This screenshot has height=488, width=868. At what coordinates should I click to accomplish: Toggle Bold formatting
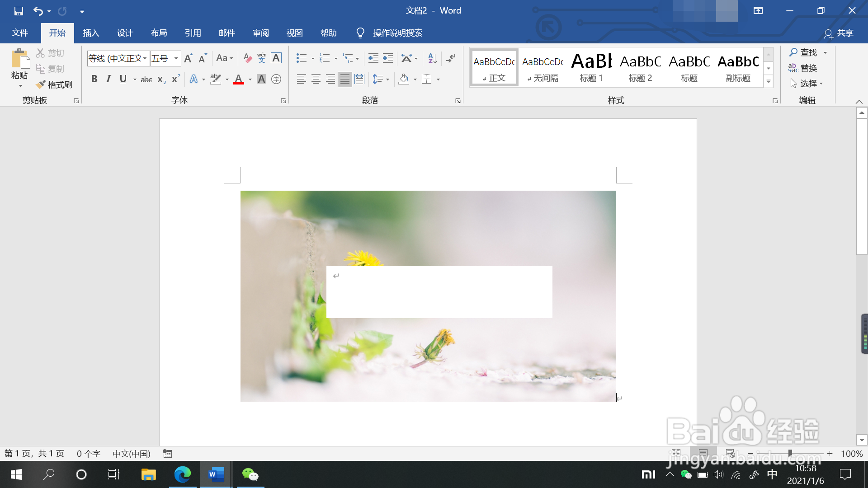[x=94, y=79]
